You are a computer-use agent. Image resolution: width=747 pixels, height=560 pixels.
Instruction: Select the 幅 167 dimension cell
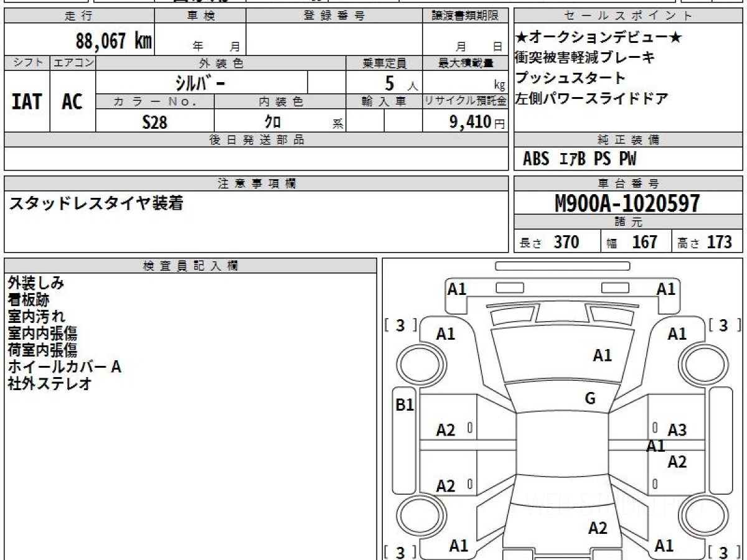pos(636,241)
